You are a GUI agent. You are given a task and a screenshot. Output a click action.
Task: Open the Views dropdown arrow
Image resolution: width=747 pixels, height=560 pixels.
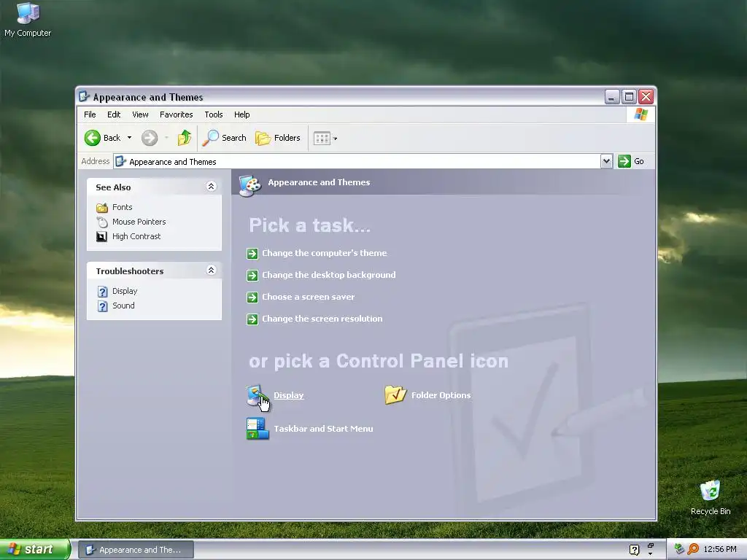(x=335, y=139)
